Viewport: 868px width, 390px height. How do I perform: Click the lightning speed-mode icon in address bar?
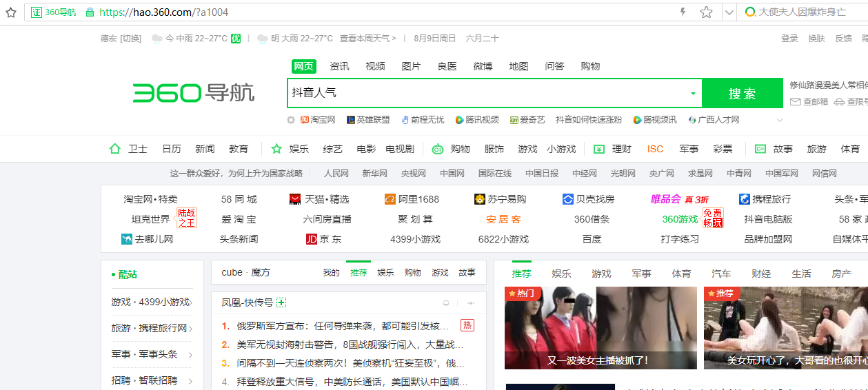[683, 12]
